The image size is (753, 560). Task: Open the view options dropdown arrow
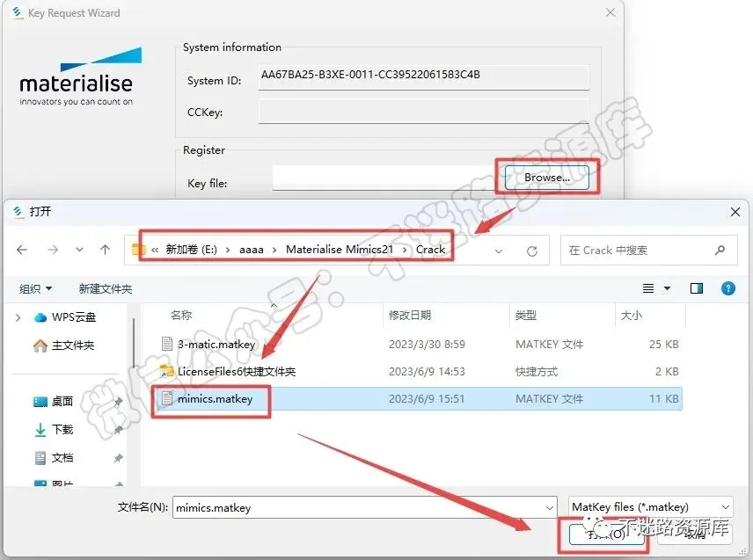(x=667, y=288)
